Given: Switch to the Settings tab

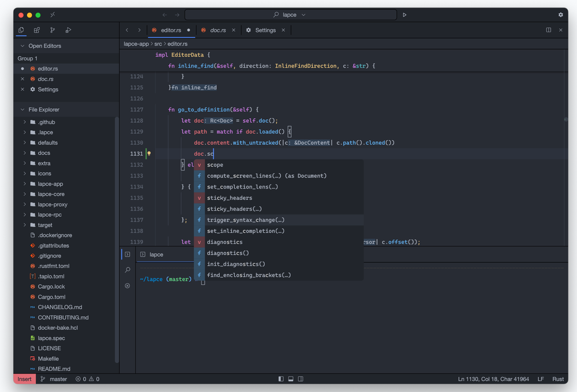Looking at the screenshot, I should click(265, 30).
